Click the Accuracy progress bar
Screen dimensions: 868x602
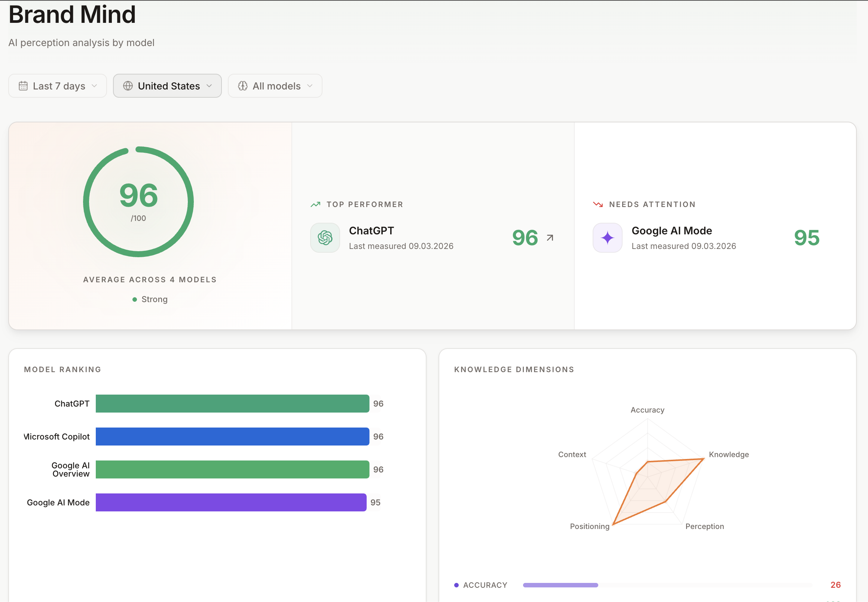560,585
